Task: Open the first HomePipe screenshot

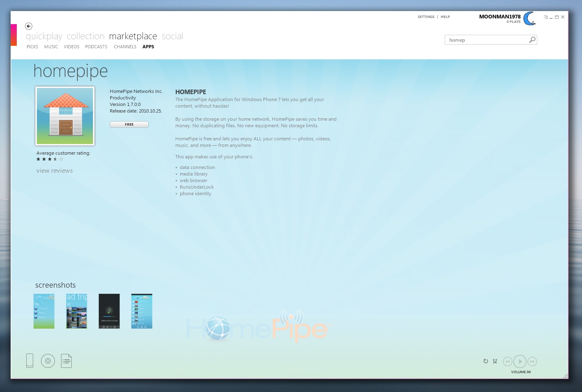Action: 44,311
